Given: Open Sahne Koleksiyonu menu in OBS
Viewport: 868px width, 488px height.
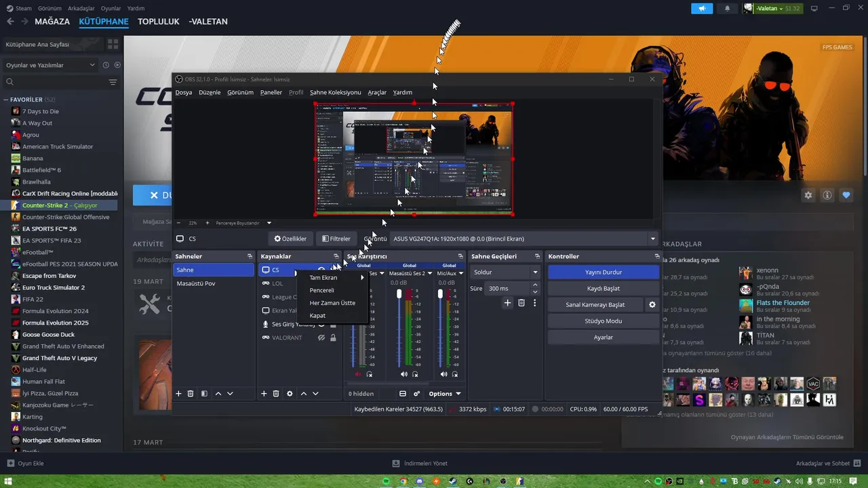Looking at the screenshot, I should (335, 92).
